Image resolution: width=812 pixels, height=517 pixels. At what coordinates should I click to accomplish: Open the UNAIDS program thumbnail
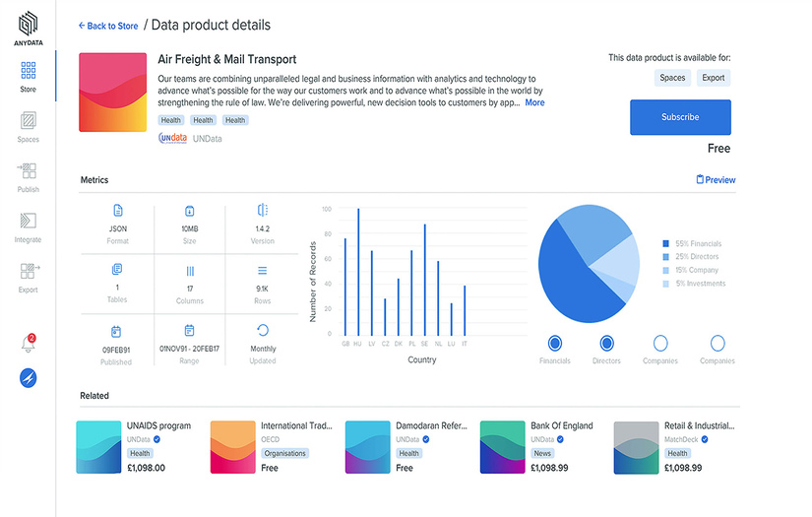click(98, 447)
